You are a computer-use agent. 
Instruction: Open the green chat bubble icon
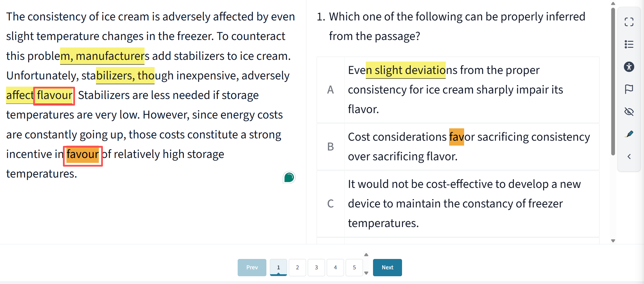tap(289, 177)
